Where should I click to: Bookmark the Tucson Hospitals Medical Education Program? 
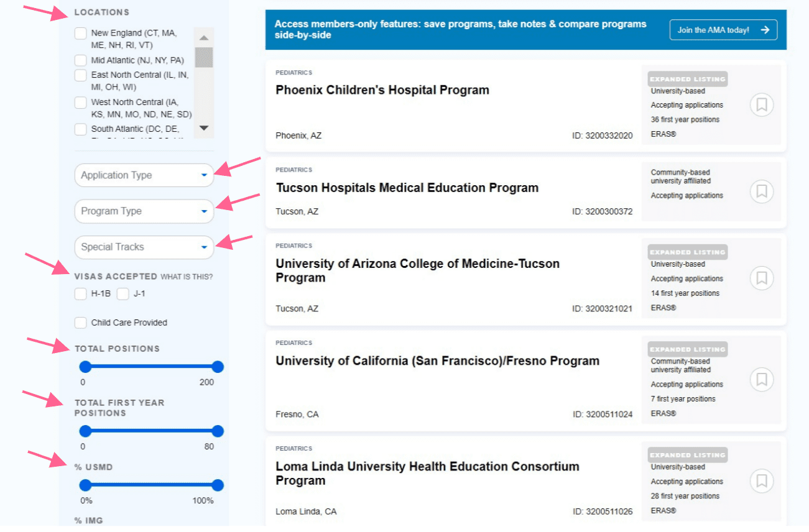click(x=762, y=191)
